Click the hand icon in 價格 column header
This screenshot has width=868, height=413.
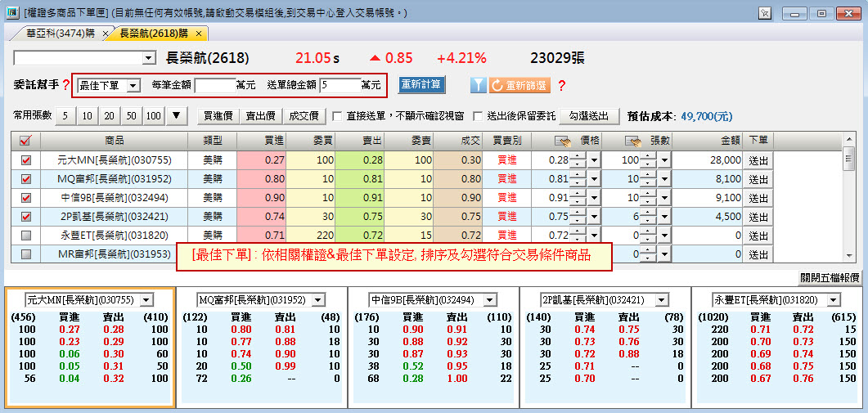563,141
